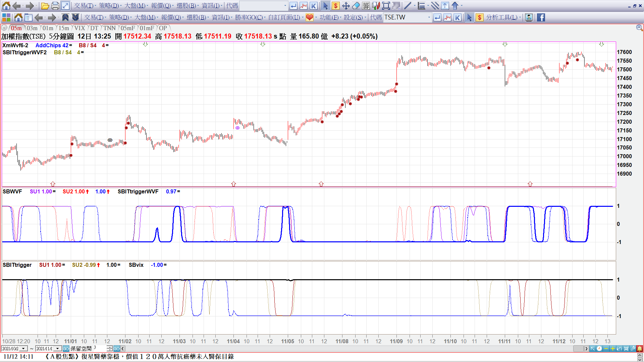The height and width of the screenshot is (362, 644).
Task: Click the K-line chart icon beside TSE.TW
Action: (x=458, y=17)
